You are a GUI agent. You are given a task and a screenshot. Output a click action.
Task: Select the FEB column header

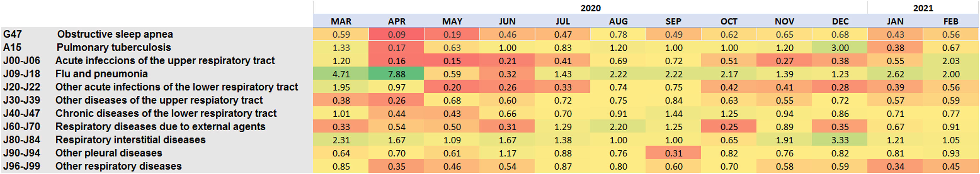951,21
